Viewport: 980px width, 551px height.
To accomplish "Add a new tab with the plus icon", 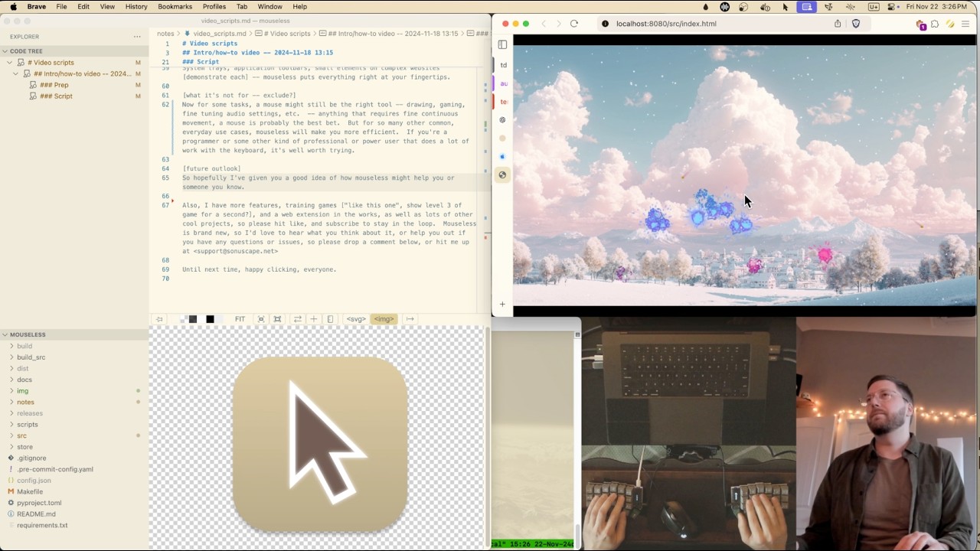I will click(502, 305).
